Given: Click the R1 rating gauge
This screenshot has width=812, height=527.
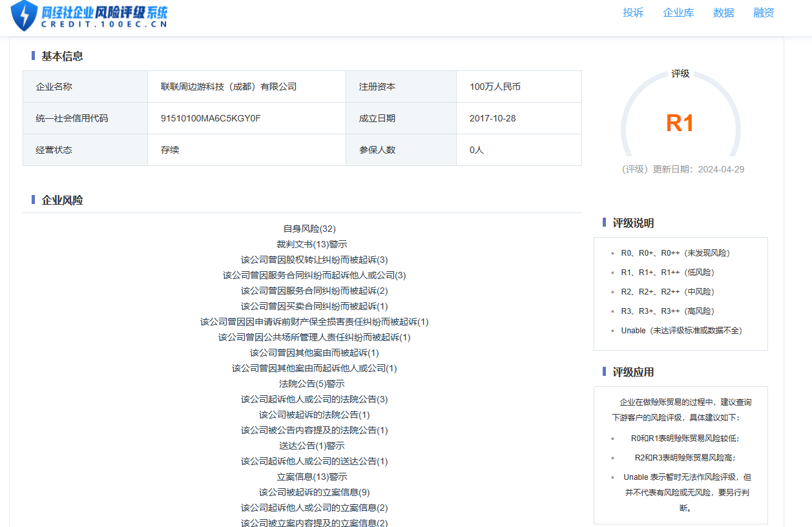Looking at the screenshot, I should [680, 123].
